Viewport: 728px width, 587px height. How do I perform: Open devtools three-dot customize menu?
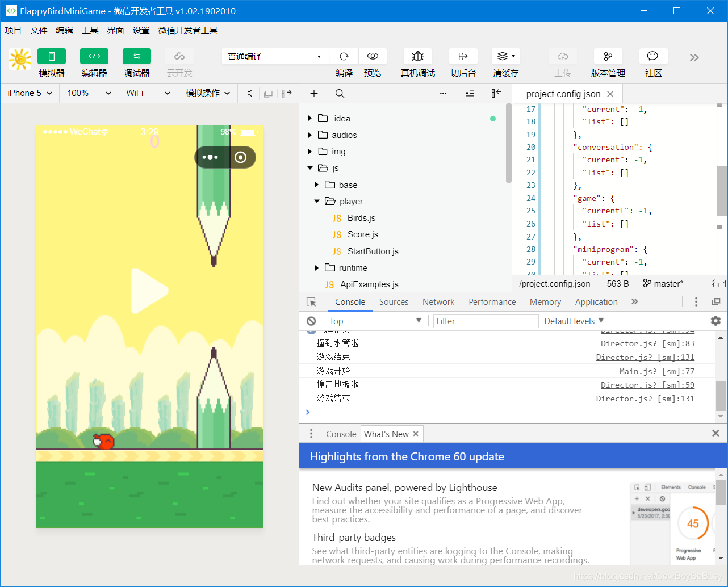(696, 302)
